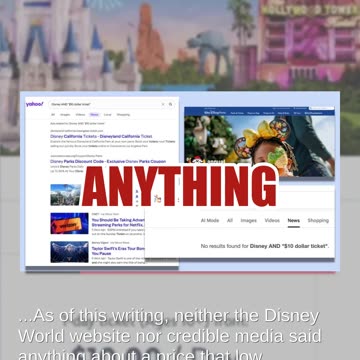Select Google 'AI Mode' tab
Screen dimensions: 360x360
[x=210, y=220]
